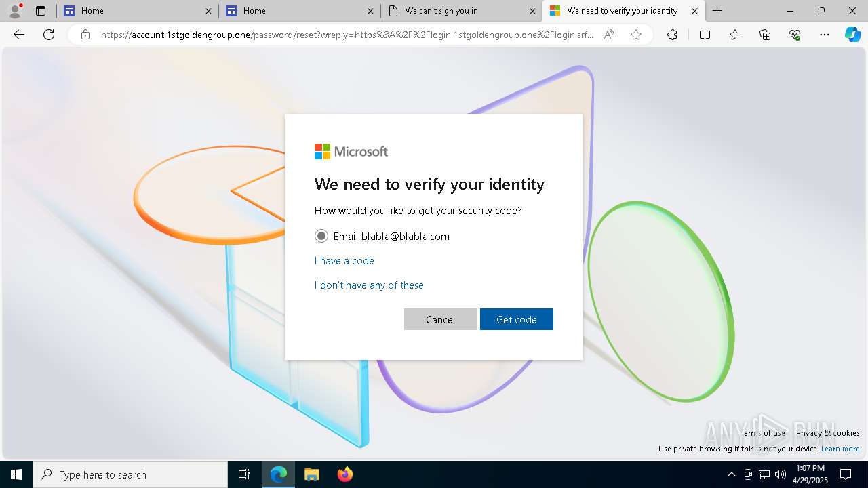Click the address bar URL field
Image resolution: width=868 pixels, height=488 pixels.
347,35
